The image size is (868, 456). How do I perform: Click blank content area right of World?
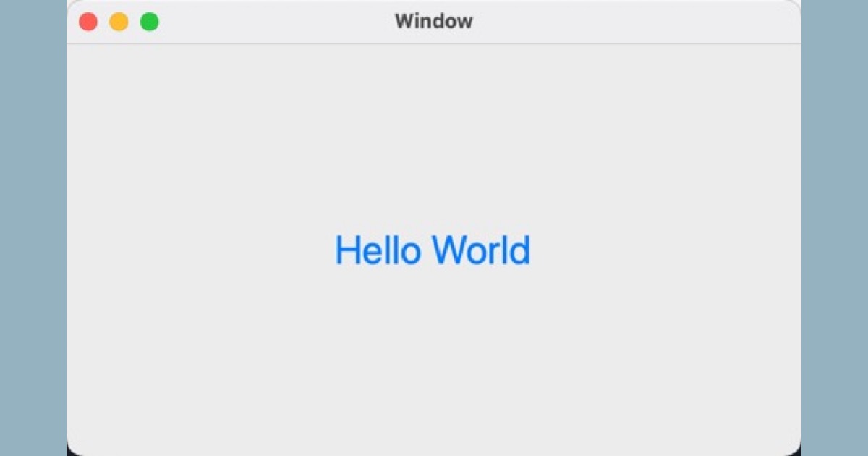(x=665, y=250)
